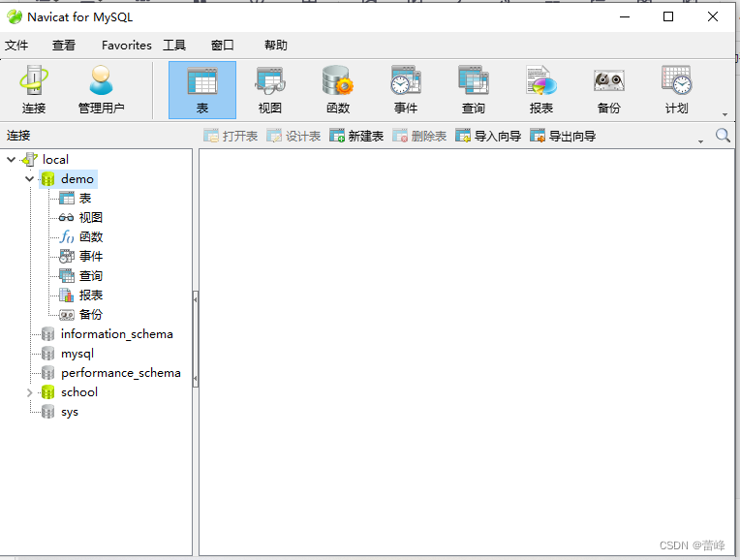Maximize the Navicat window

668,17
